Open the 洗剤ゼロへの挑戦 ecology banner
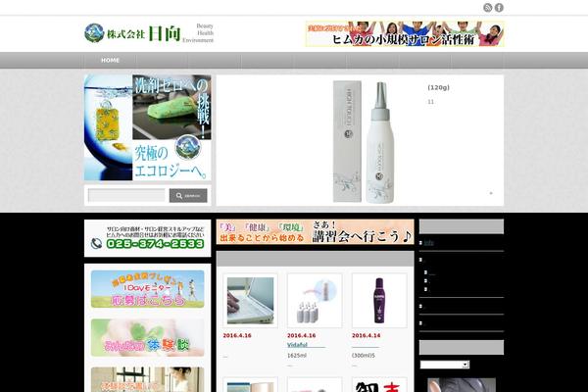 pos(148,127)
